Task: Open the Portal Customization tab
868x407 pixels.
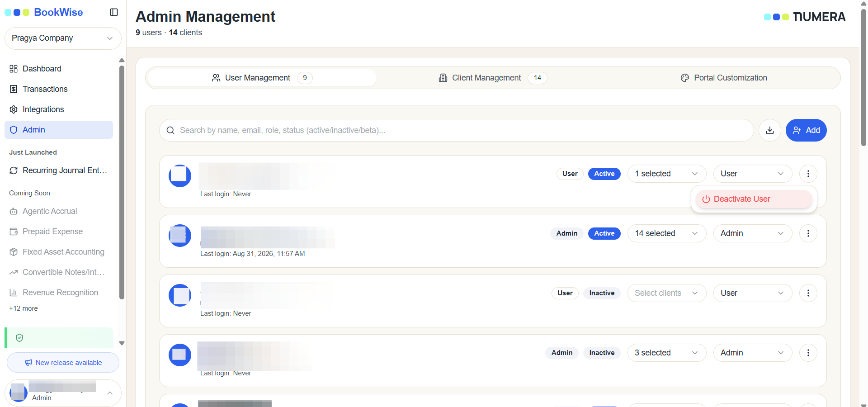Action: point(724,78)
